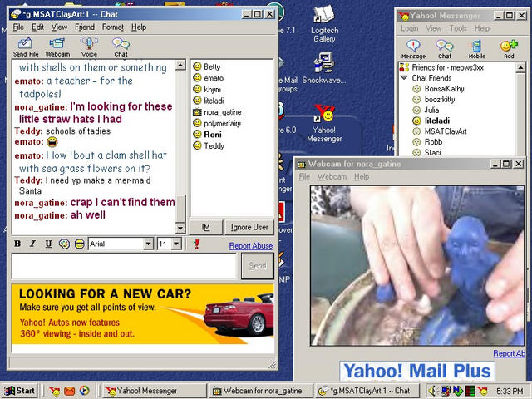Click the red exclamation buzz icon
This screenshot has height=399, width=532.
pyautogui.click(x=196, y=244)
